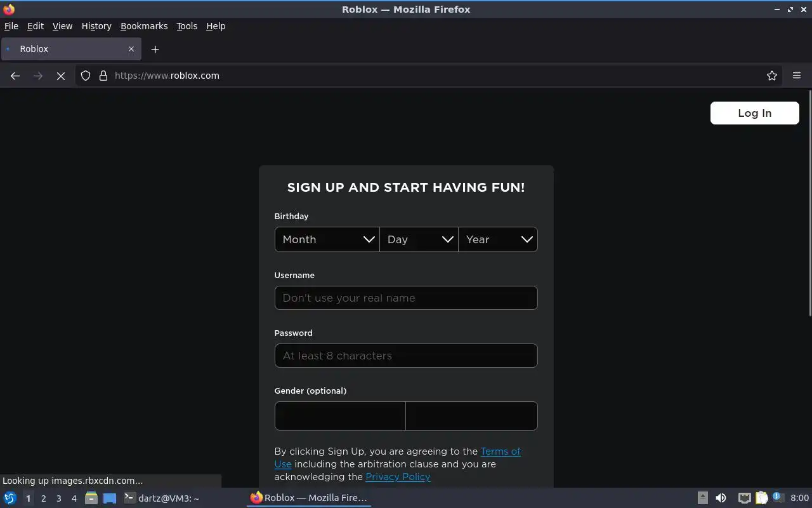
Task: Open the Bookmarks menu
Action: coord(144,26)
